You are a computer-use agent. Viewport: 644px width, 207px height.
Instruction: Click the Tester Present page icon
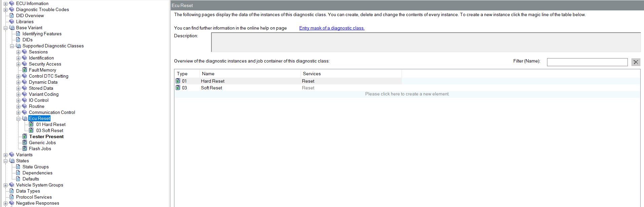tap(25, 136)
